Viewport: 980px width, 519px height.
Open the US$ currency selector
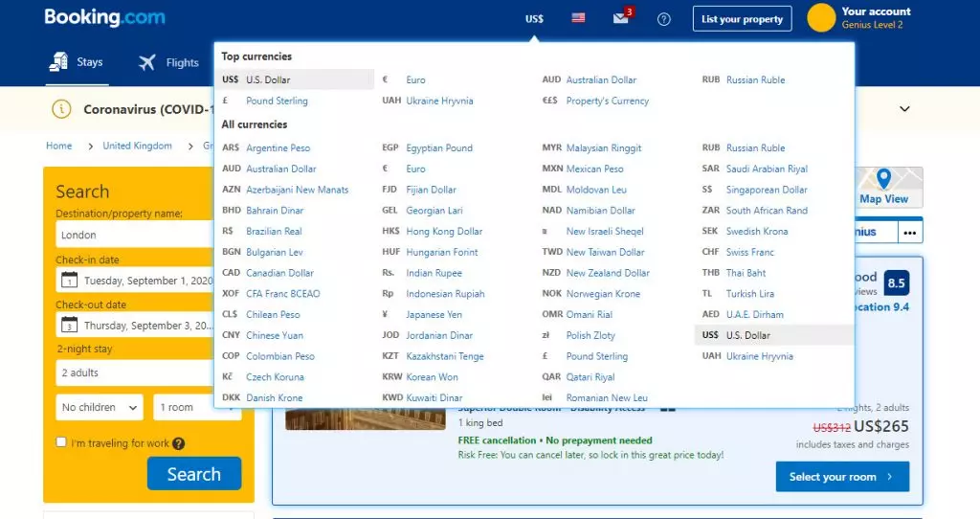pyautogui.click(x=534, y=19)
